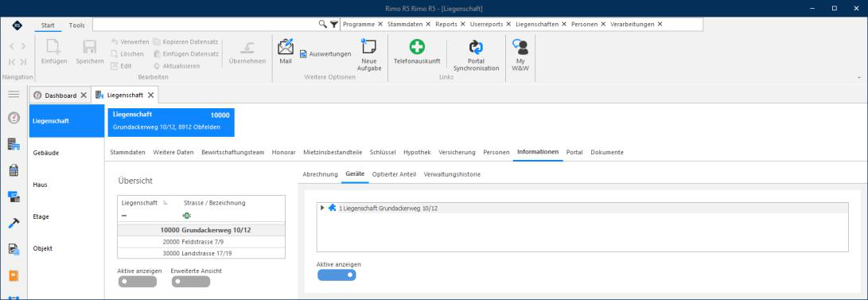Switch to Verwaltungshistorie sub-tab
The image size is (868, 300).
pyautogui.click(x=452, y=174)
